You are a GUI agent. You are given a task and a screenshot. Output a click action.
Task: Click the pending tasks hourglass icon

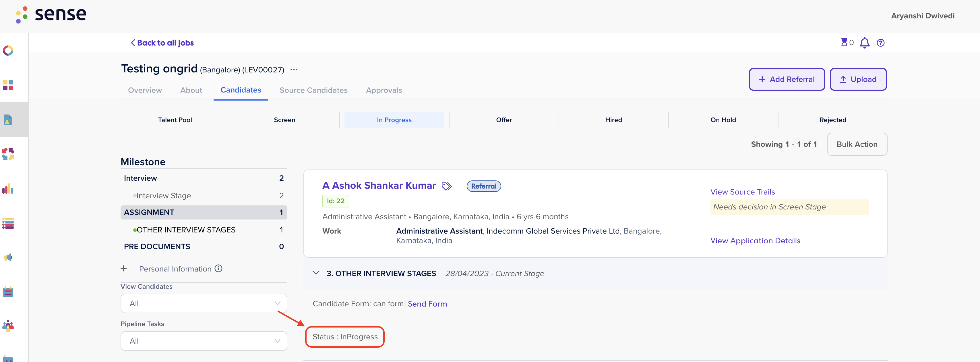click(845, 43)
